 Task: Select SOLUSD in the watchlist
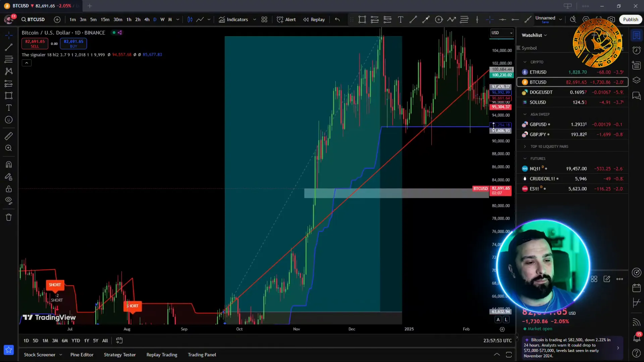(x=573, y=102)
